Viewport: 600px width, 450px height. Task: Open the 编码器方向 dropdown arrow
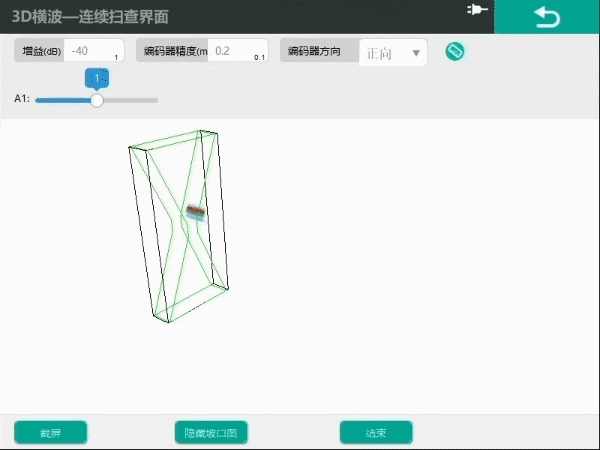point(416,53)
